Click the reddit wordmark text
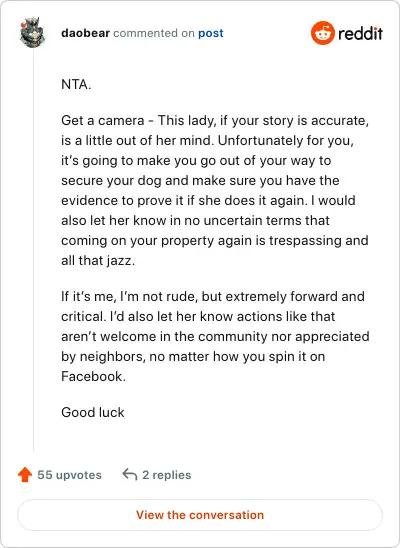The image size is (400, 548). pyautogui.click(x=361, y=34)
